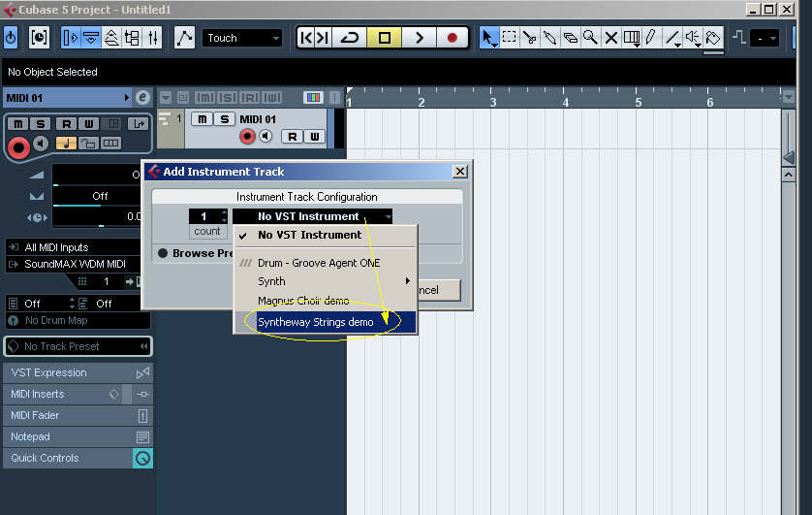Activate the Zoom magnifier tool
812x515 pixels.
pyautogui.click(x=590, y=38)
